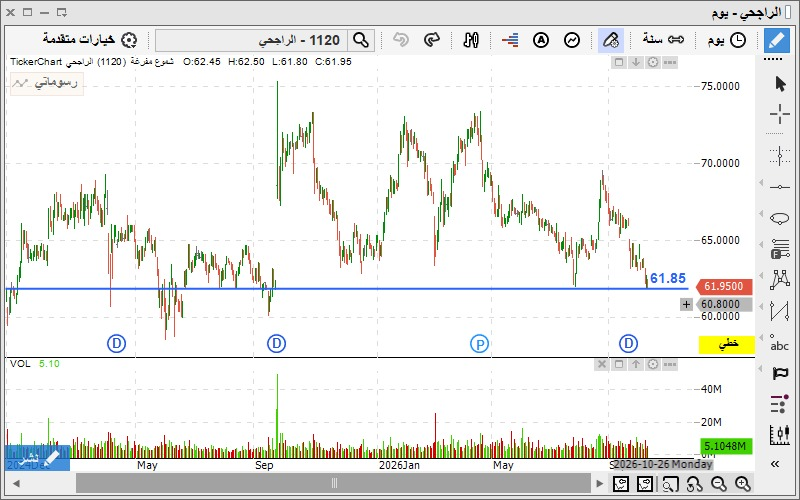Collapse the drawing toolbar with double chevron
Viewport: 800px width, 500px height.
(775, 464)
